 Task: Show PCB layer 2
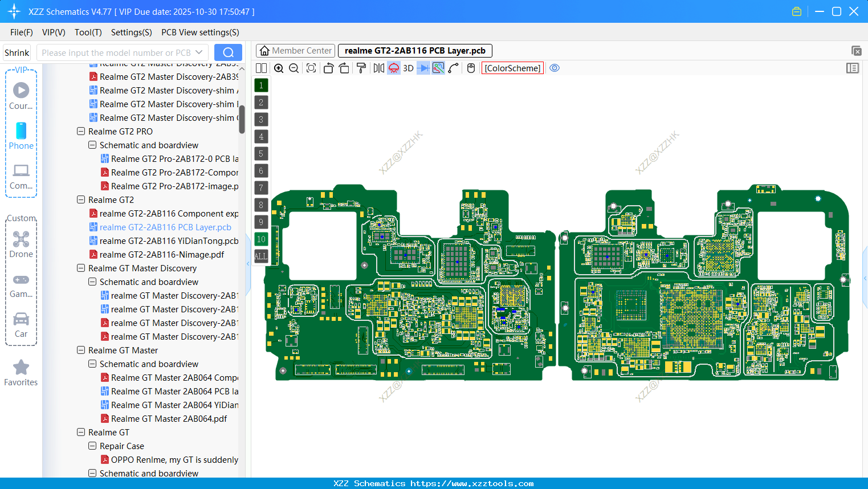[x=261, y=103]
